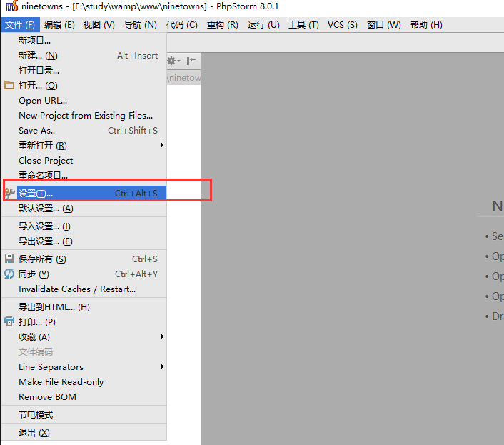This screenshot has width=504, height=445.
Task: Select Make File Read-only entry
Action: point(84,381)
